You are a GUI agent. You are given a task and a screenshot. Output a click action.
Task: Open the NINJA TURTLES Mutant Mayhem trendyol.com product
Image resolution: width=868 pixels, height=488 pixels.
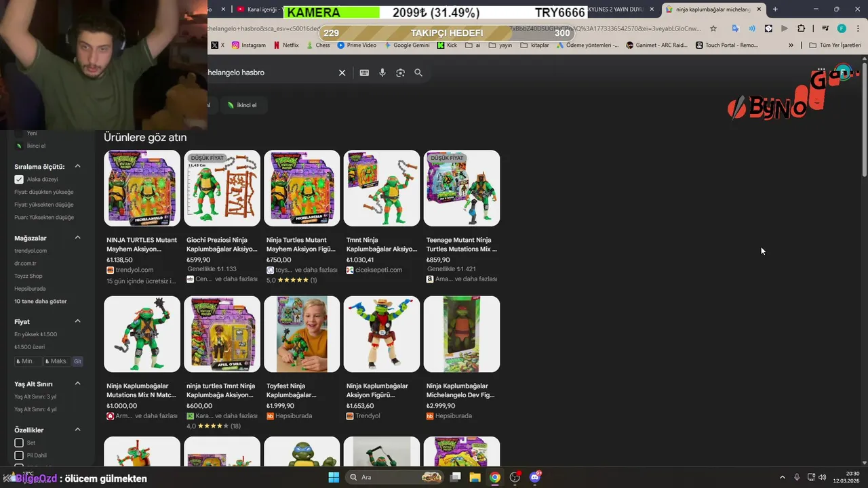[x=142, y=217]
